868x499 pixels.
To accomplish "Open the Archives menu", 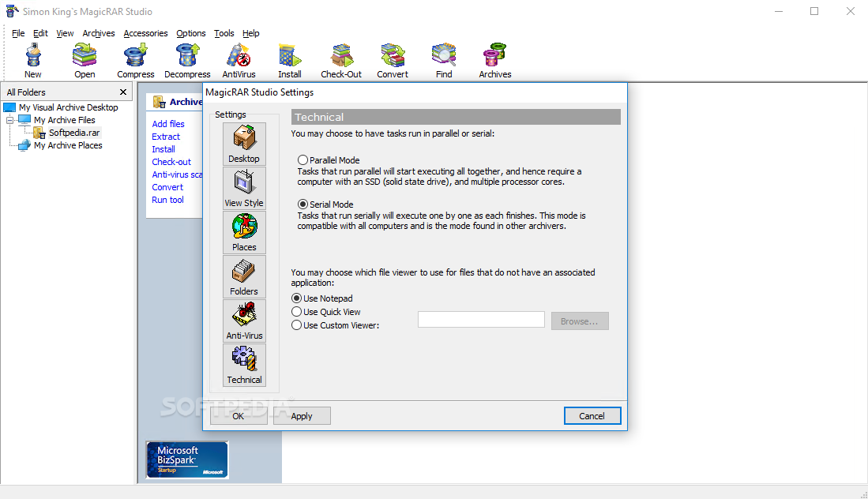I will (x=99, y=33).
